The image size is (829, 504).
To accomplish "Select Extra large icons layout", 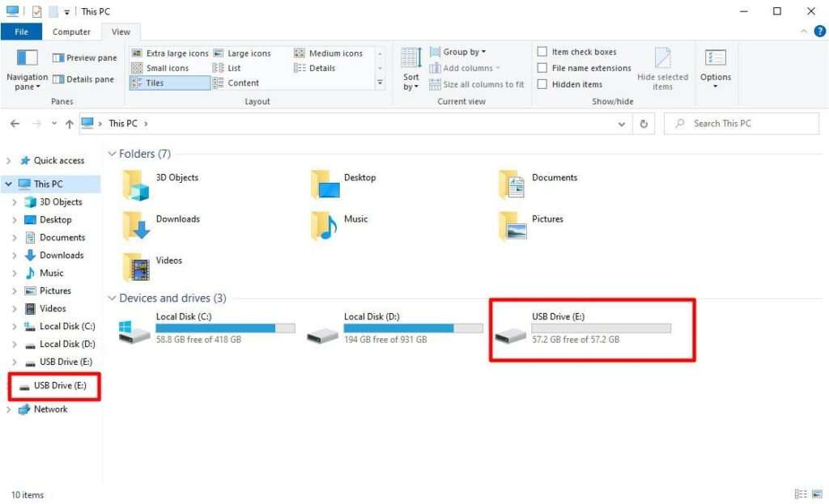I will pyautogui.click(x=170, y=53).
